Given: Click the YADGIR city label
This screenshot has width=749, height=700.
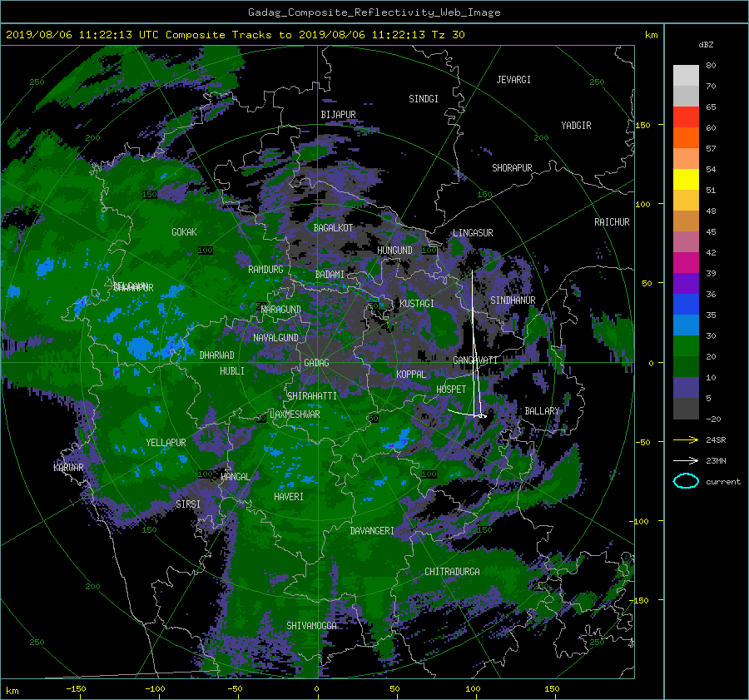Looking at the screenshot, I should pos(576,125).
